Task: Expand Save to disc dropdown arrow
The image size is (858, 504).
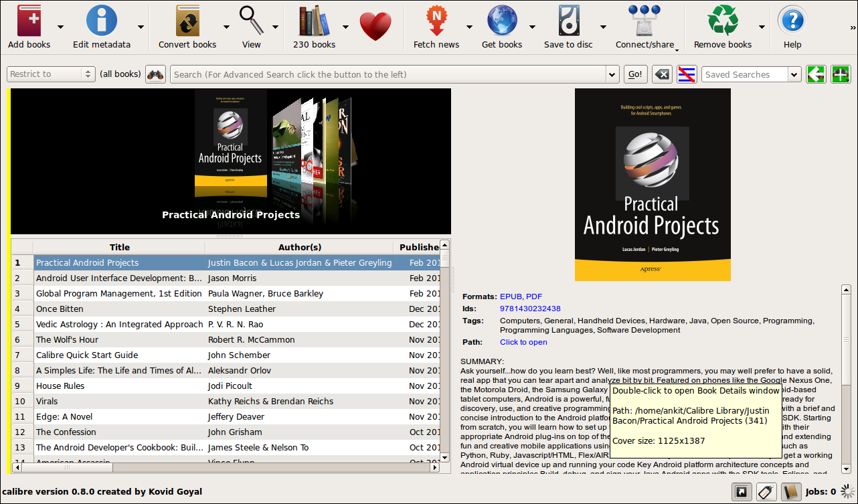Action: [x=603, y=27]
